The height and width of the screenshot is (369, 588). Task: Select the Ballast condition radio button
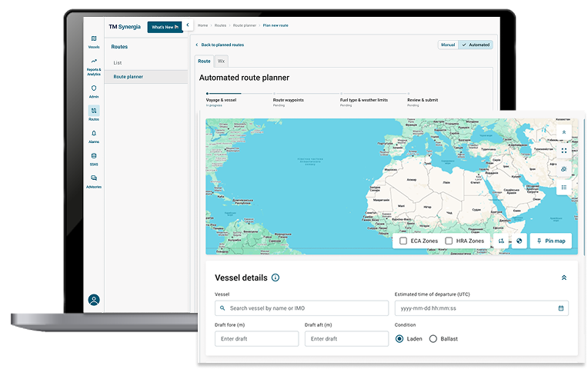[433, 338]
